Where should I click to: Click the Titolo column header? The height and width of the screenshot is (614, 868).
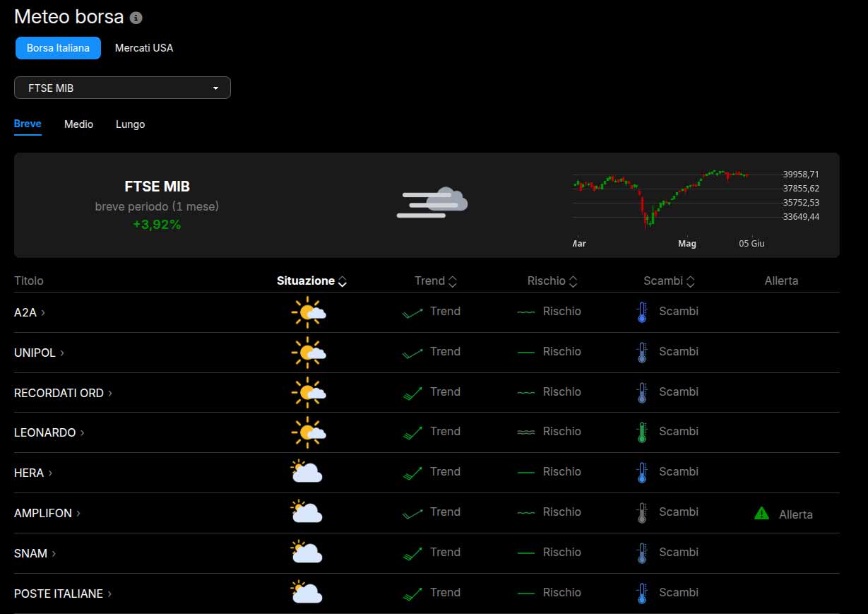[29, 281]
